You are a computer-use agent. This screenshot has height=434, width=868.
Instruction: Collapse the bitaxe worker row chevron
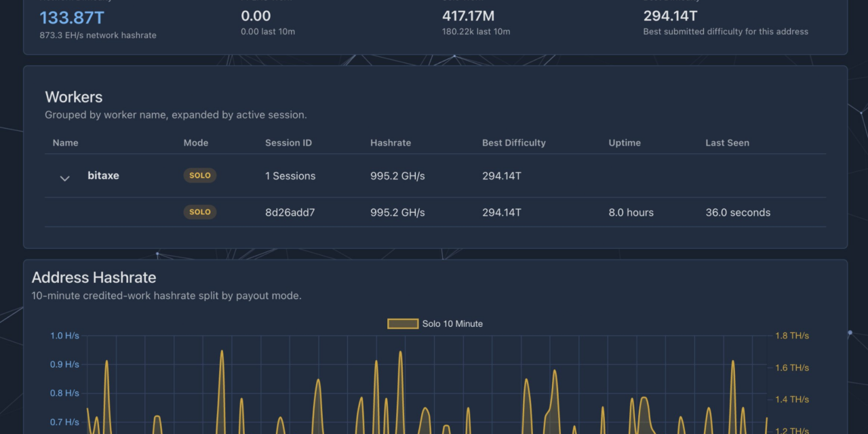(65, 178)
